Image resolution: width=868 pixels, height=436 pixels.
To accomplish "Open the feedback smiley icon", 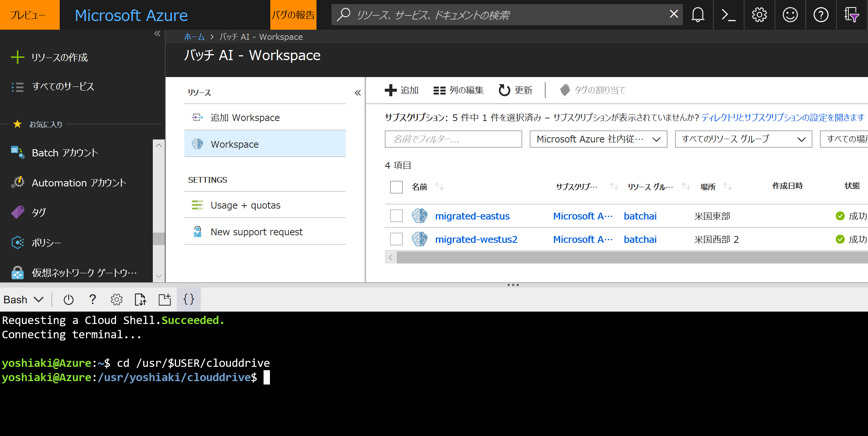I will (x=790, y=15).
